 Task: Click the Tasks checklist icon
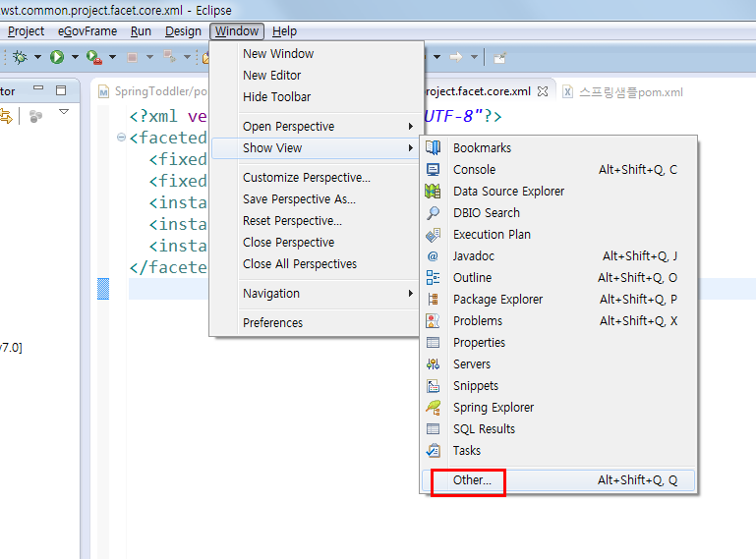click(433, 451)
